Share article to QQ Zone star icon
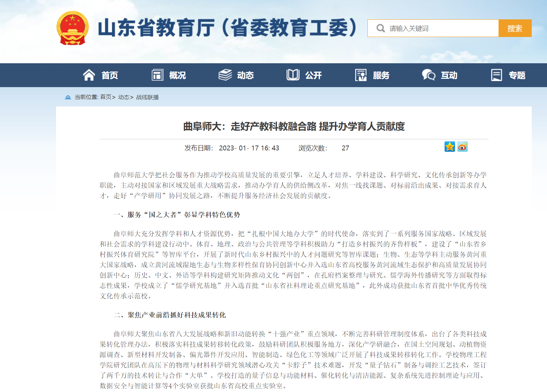547x392 pixels. 449,147
